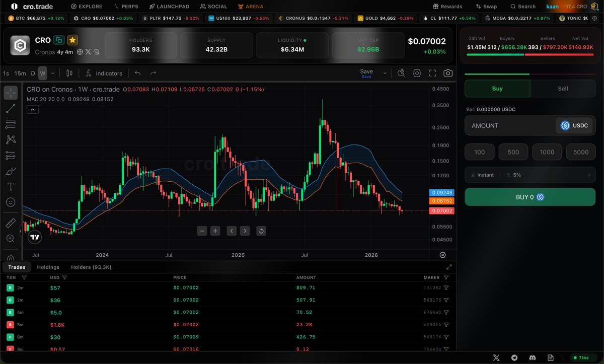Enter fullscreen chart mode
Screen dimensions: 604x364
[x=432, y=73]
